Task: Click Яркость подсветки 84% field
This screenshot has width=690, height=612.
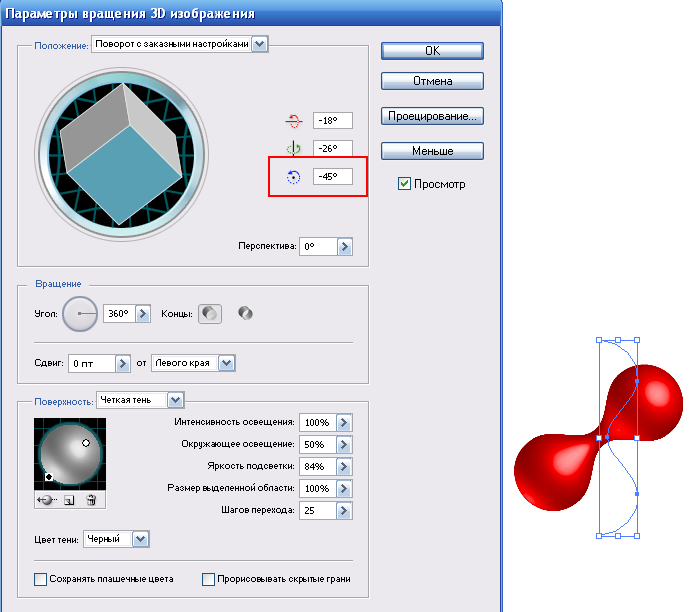Action: pos(318,466)
